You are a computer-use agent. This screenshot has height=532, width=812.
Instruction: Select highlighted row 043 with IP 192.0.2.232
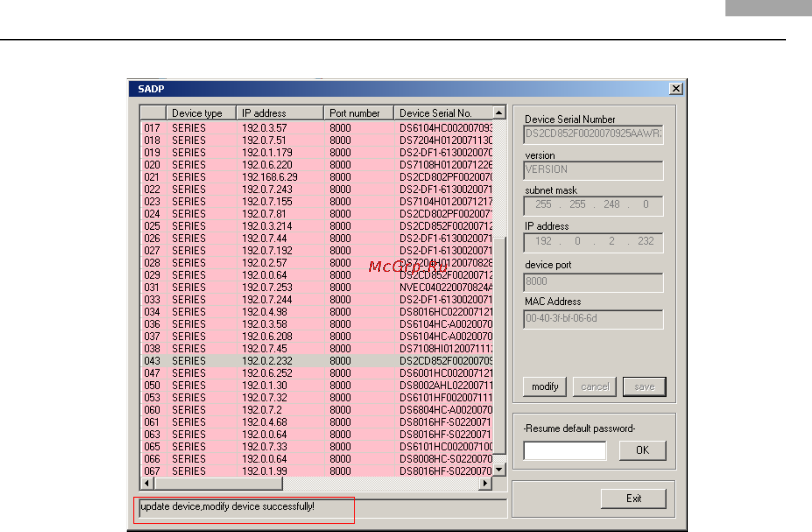(x=316, y=361)
